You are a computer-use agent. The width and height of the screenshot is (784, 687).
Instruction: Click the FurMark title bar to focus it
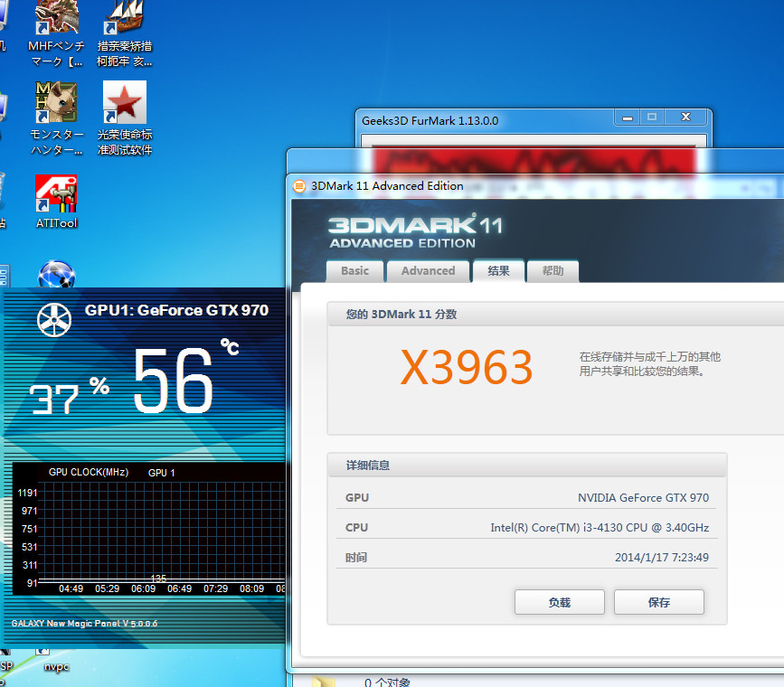point(470,119)
